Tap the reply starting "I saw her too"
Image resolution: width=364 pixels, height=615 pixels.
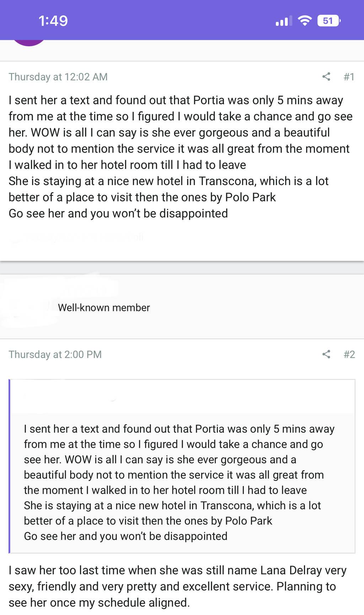point(177,586)
